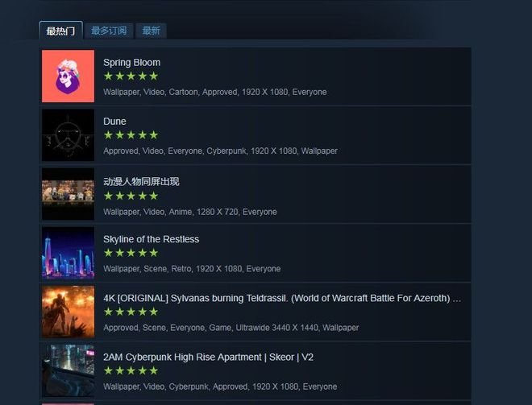Click the star rating under 2AM Cyberpunk
The width and height of the screenshot is (532, 405).
[x=131, y=370]
